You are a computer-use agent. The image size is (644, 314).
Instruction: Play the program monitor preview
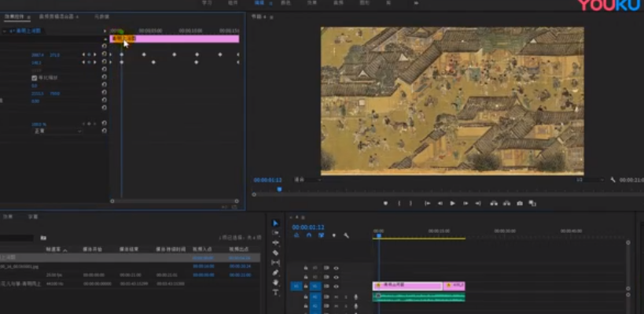coord(453,203)
